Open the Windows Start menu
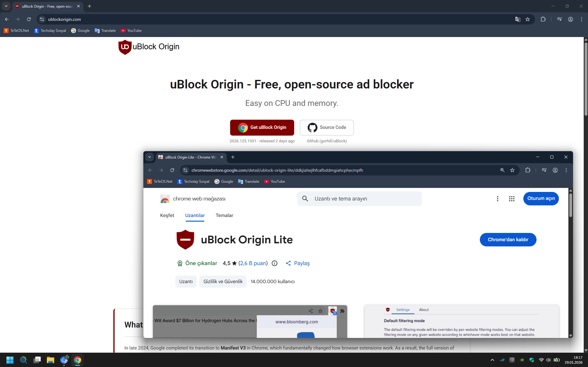 pyautogui.click(x=10, y=360)
